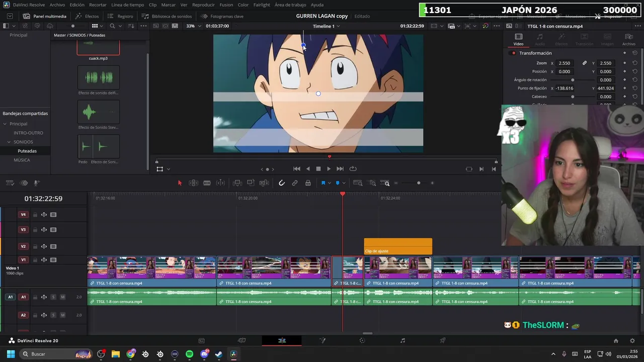Stop playback in the viewer

318,169
